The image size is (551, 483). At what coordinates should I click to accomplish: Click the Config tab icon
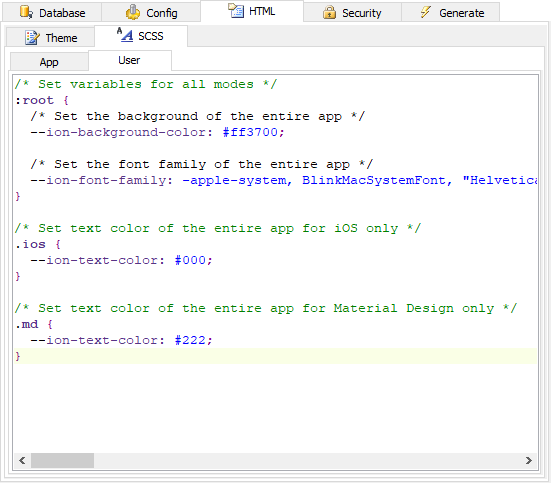[x=133, y=12]
